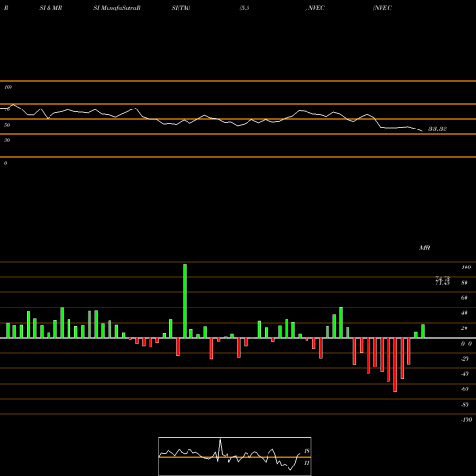Click the 11 label in mini chart
The width and height of the screenshot is (476, 476).
(x=307, y=463)
